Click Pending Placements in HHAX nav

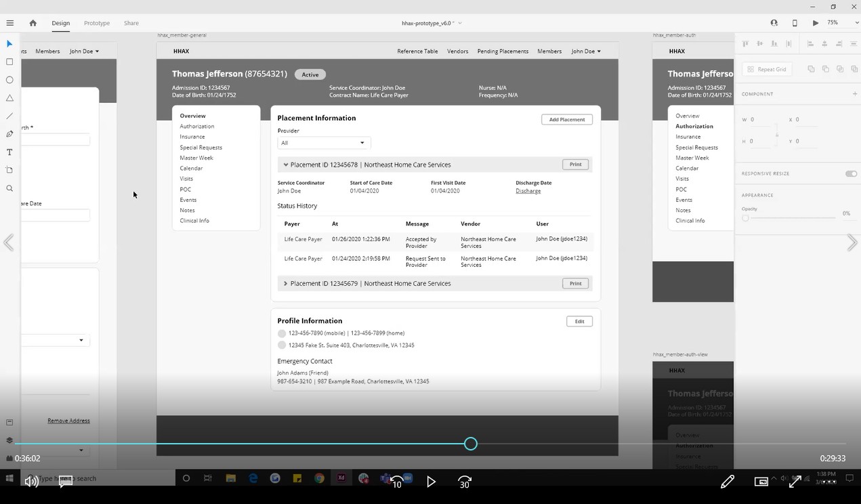click(503, 51)
